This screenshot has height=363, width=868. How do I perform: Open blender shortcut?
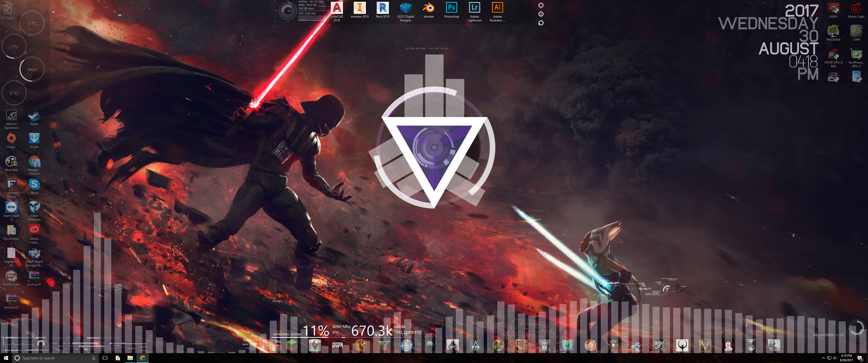(429, 10)
